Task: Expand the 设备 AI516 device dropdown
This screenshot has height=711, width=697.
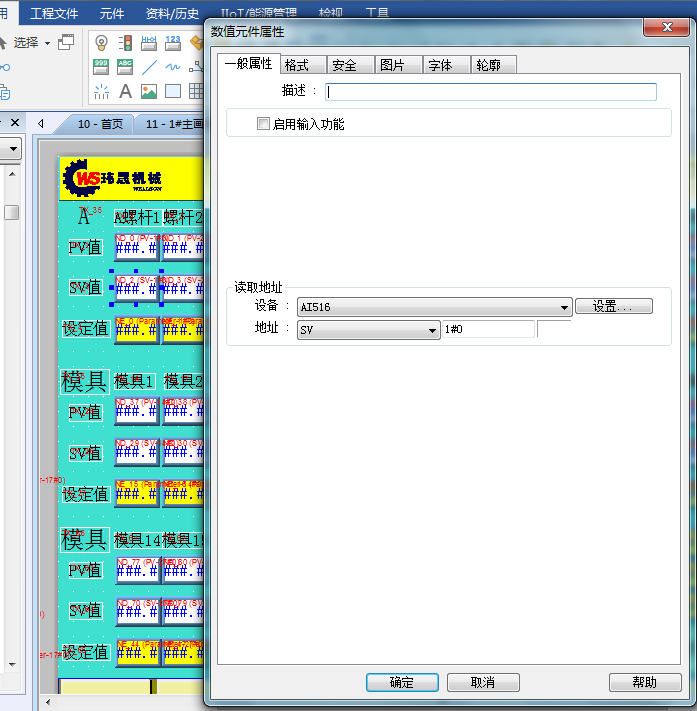Action: (x=565, y=307)
